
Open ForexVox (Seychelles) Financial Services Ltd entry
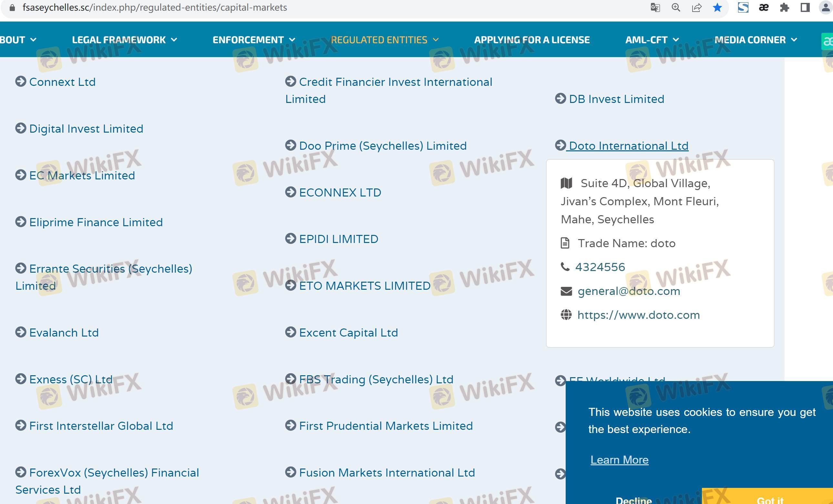[107, 481]
